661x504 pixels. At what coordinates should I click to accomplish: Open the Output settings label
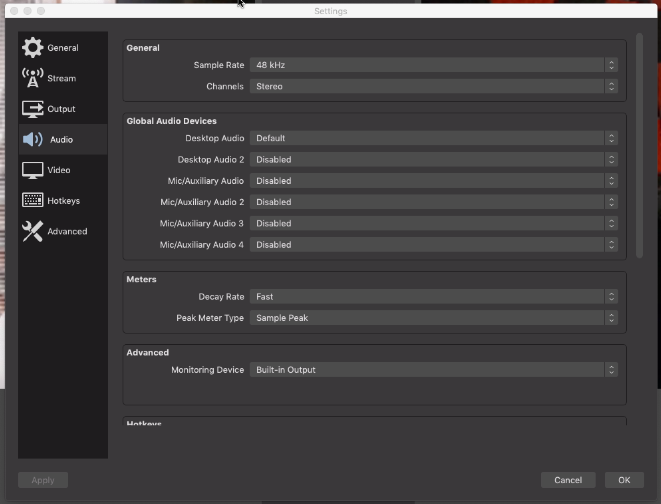click(61, 109)
